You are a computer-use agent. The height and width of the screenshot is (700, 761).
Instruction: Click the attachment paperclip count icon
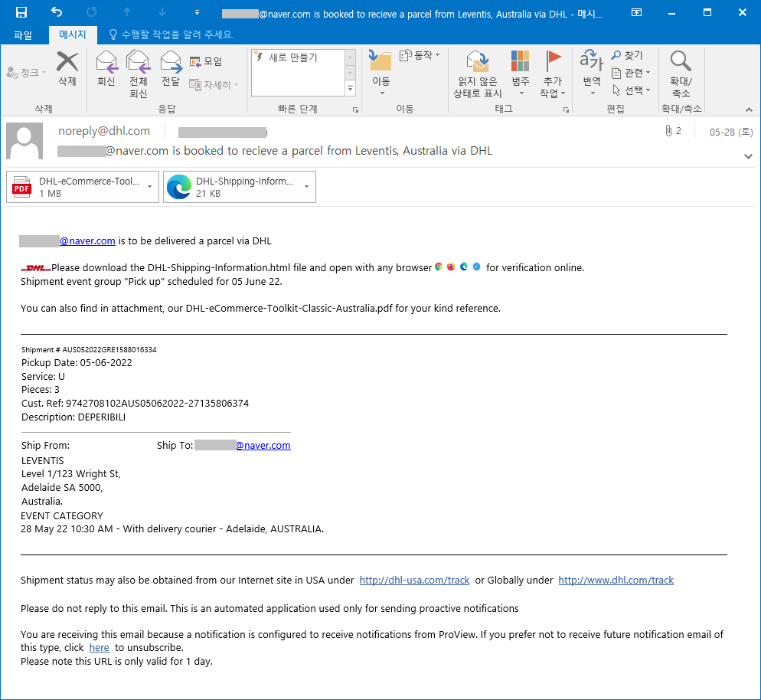673,131
